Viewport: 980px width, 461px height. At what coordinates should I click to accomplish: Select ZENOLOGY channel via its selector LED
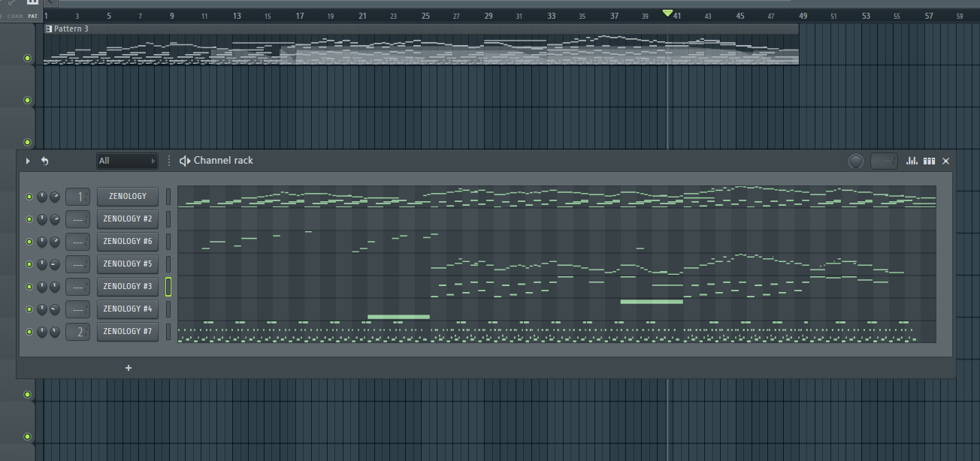click(168, 197)
